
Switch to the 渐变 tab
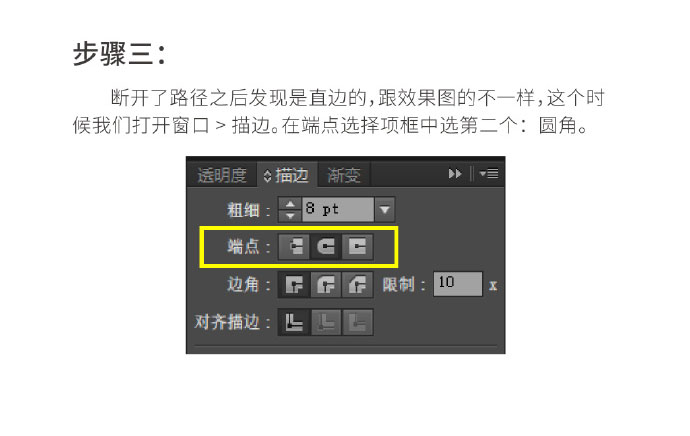tap(344, 175)
